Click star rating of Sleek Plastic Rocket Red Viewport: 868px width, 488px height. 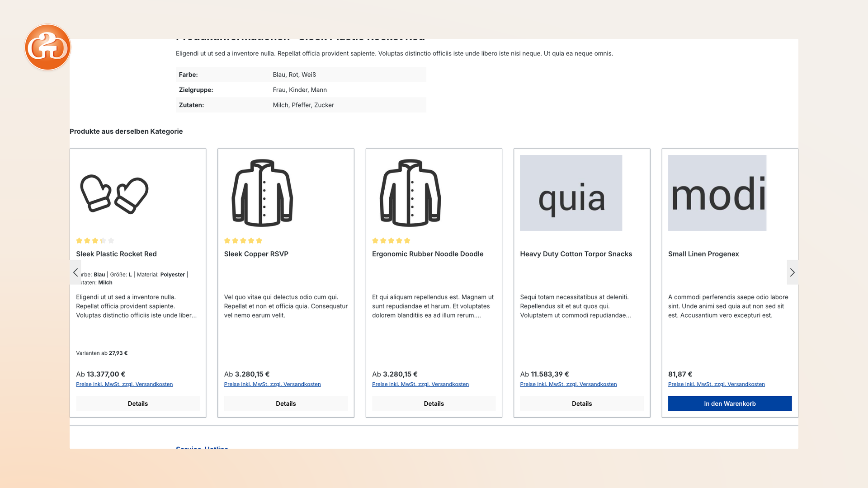95,240
